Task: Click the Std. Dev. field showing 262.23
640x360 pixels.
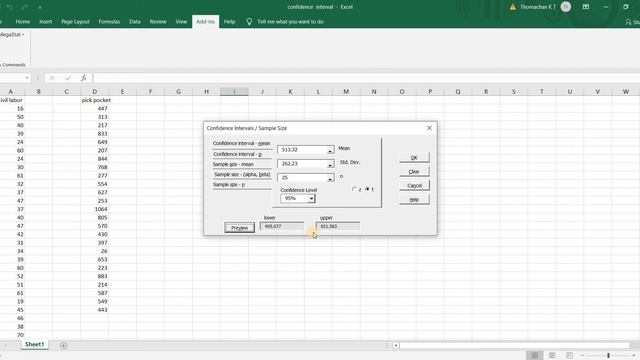Action: tap(302, 164)
